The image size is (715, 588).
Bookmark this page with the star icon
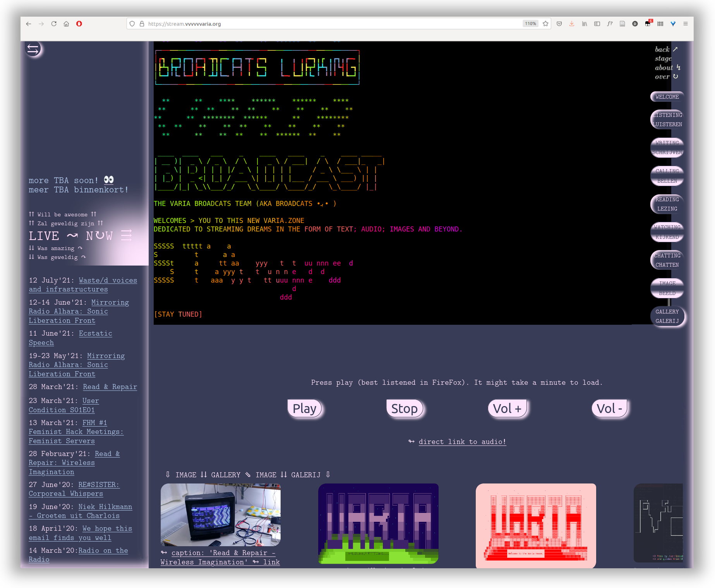[x=545, y=24]
